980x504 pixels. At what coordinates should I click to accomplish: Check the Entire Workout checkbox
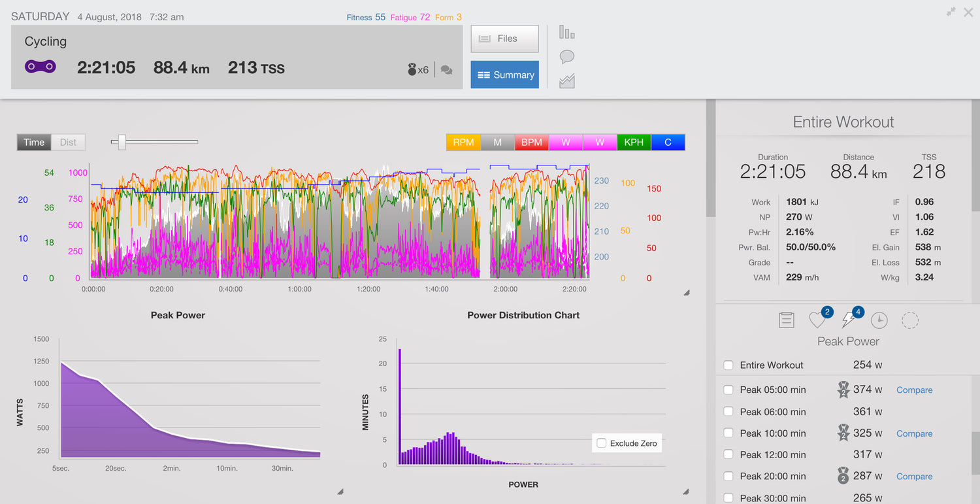point(728,365)
